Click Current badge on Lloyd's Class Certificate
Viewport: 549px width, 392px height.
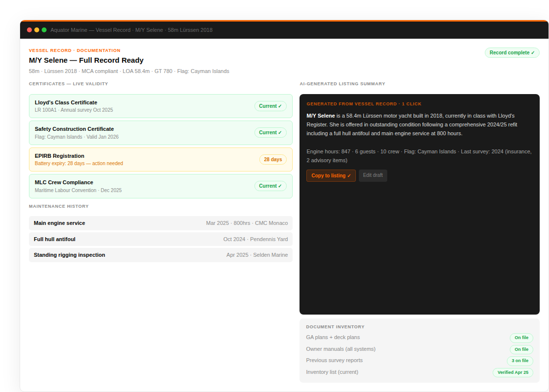point(270,106)
